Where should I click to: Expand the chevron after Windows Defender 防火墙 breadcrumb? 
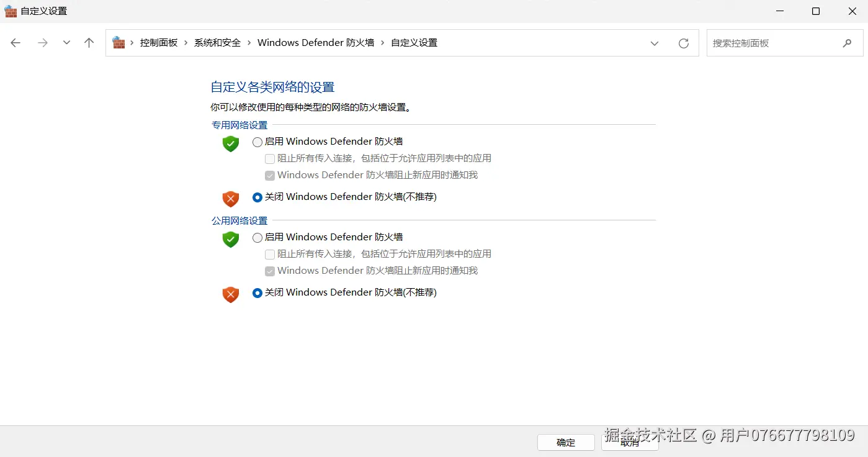point(382,43)
